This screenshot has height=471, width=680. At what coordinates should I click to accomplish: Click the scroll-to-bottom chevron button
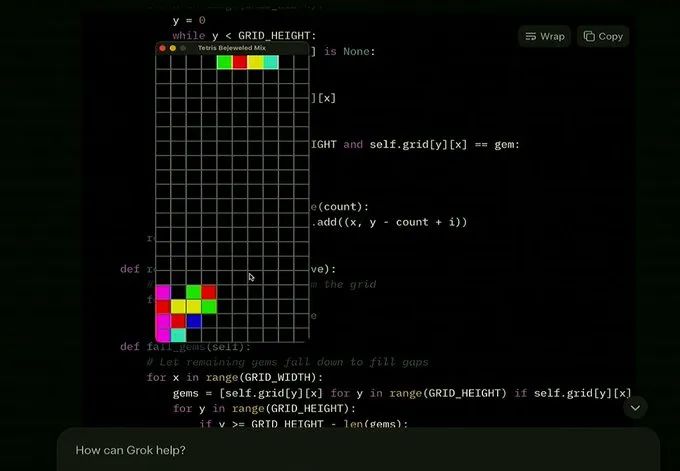(635, 408)
